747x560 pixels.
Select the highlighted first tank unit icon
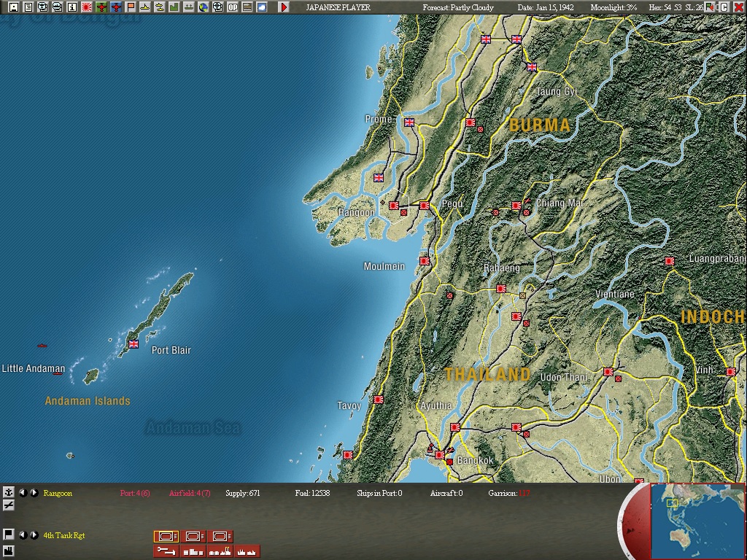(x=166, y=537)
